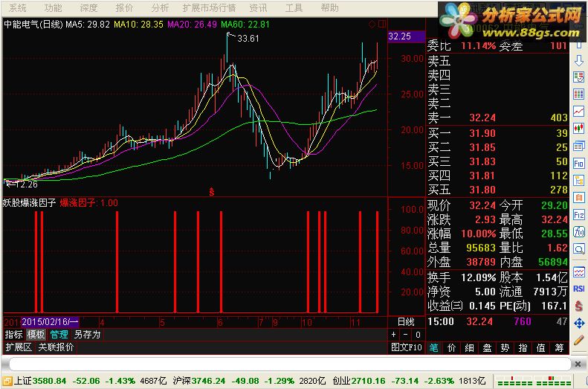This screenshot has height=389, width=588.
Task: Open the 扩展区 tab
Action: pos(19,347)
